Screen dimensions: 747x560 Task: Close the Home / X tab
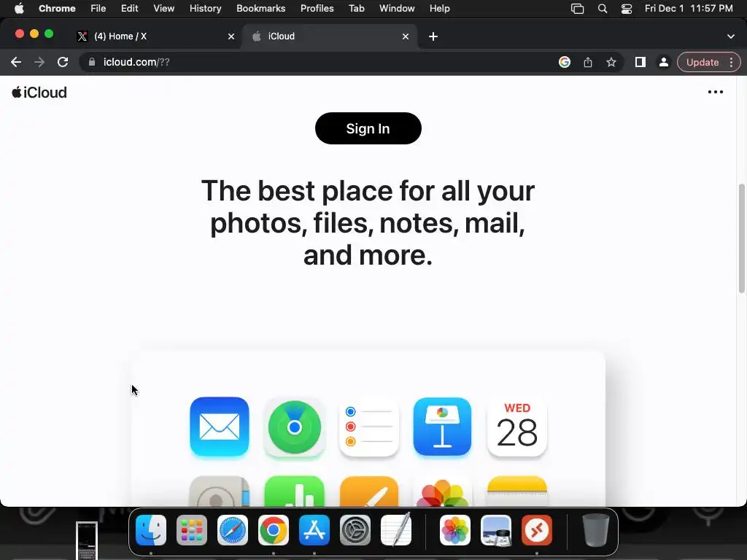[x=231, y=36]
